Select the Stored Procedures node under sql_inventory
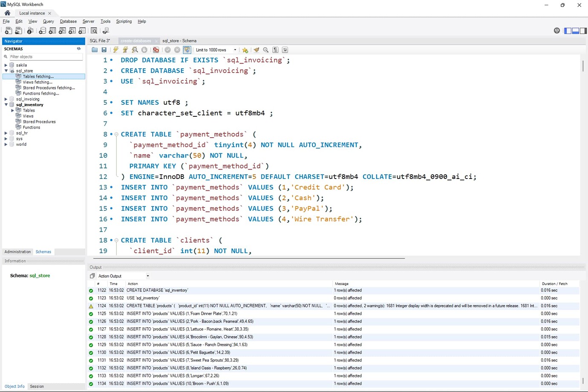The width and height of the screenshot is (588, 392). [x=39, y=122]
